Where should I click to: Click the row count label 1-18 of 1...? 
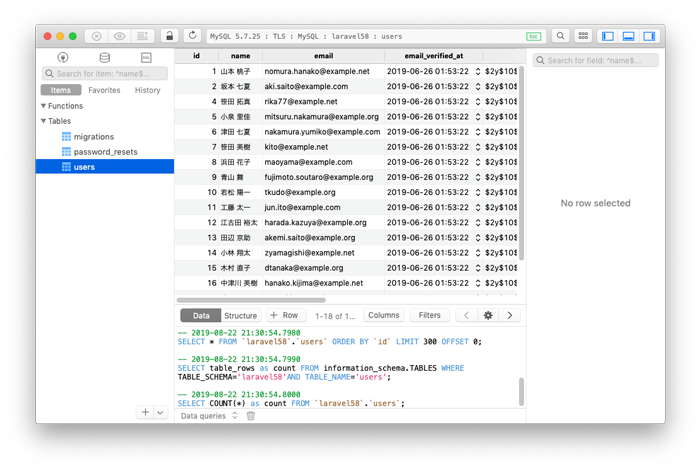[335, 316]
